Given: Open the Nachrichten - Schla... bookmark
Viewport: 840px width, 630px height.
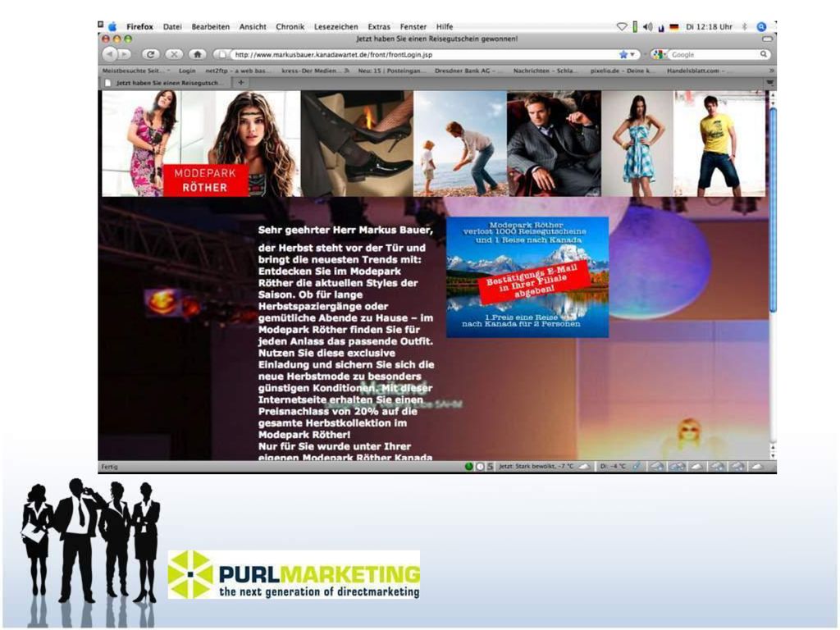Looking at the screenshot, I should tap(545, 71).
